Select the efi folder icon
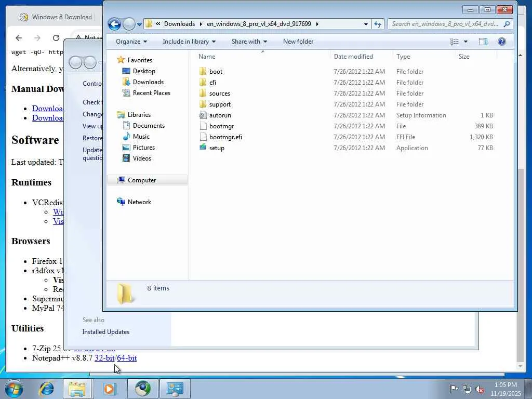The height and width of the screenshot is (399, 532). (203, 82)
